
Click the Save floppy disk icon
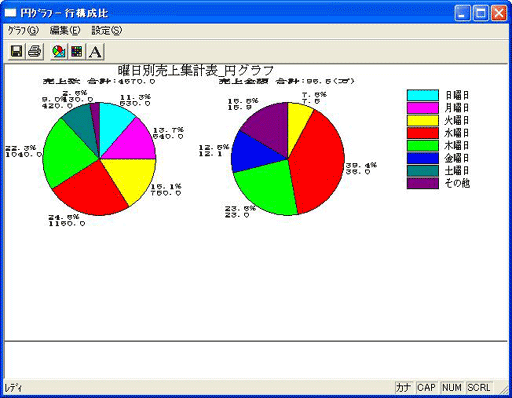(16, 51)
